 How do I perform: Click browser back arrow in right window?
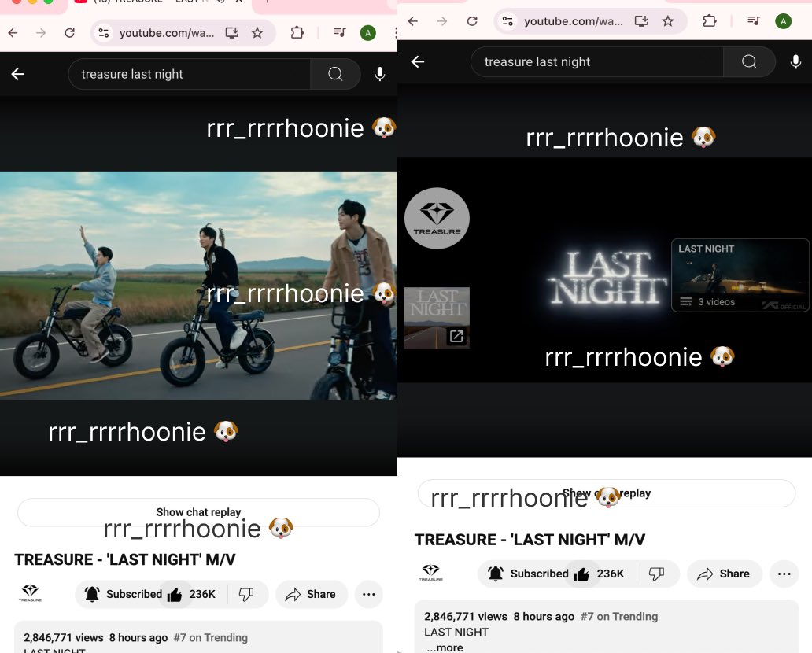pos(413,21)
